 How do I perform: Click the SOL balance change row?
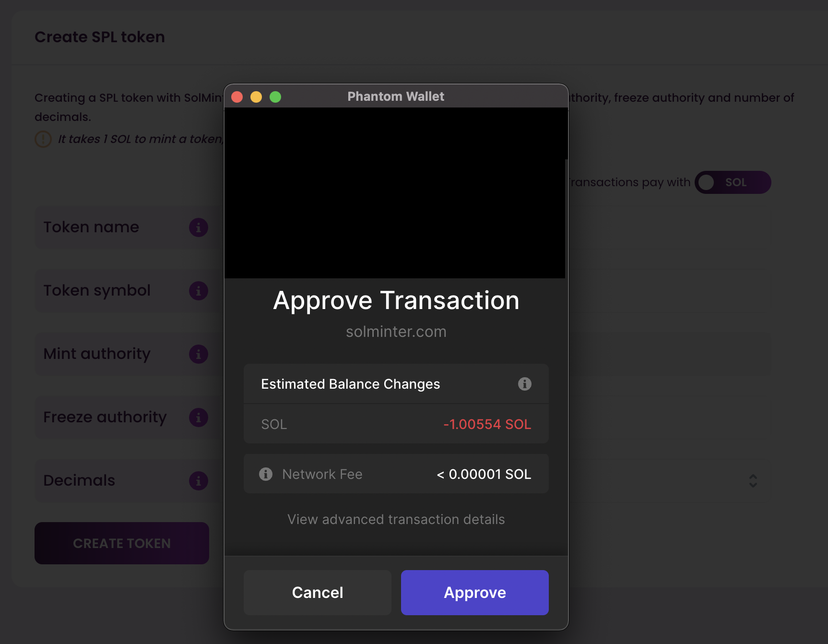[x=396, y=424]
